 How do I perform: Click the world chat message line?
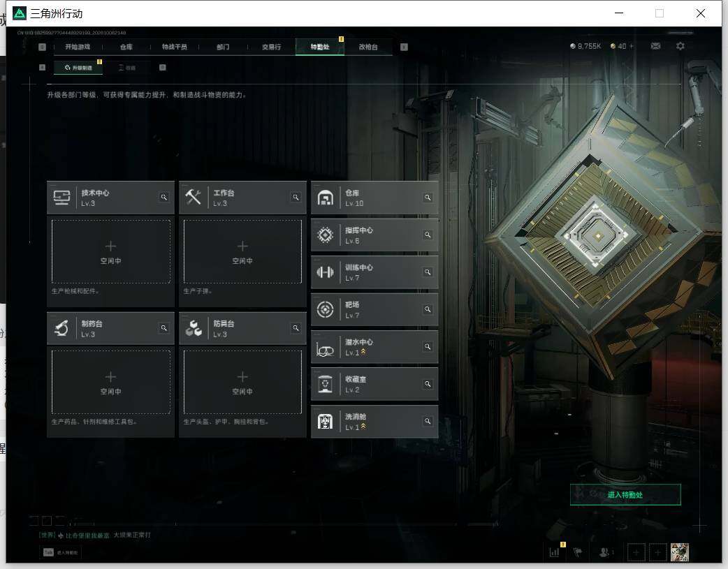tap(95, 535)
